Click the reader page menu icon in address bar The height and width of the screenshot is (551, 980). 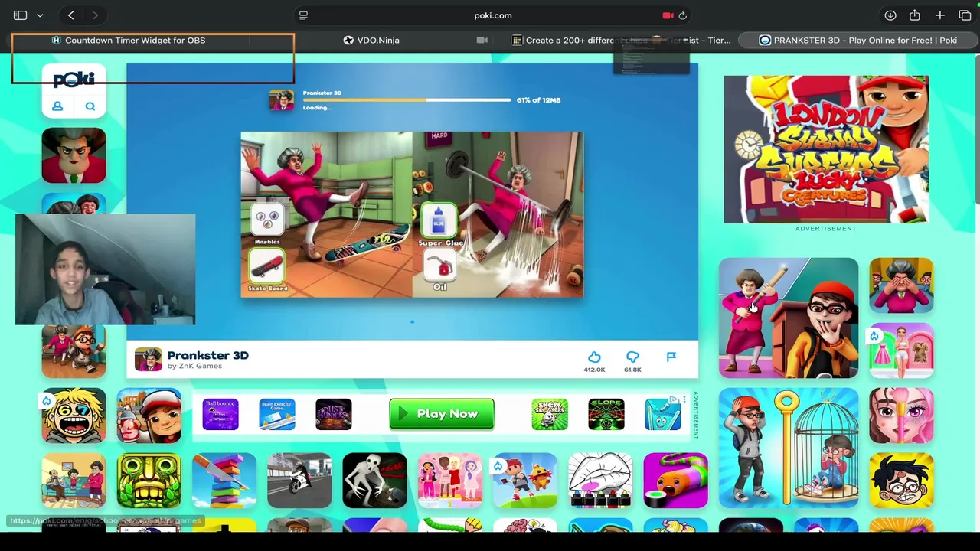(x=303, y=15)
